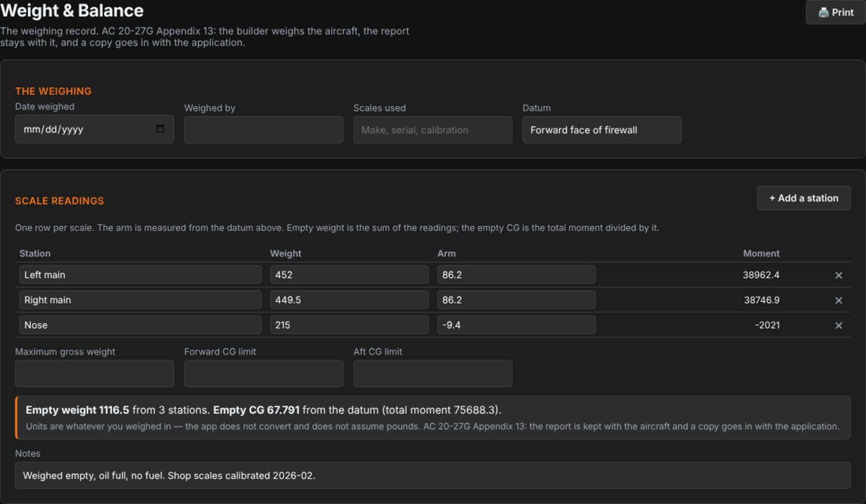Edit the Right main arm field

coord(516,300)
